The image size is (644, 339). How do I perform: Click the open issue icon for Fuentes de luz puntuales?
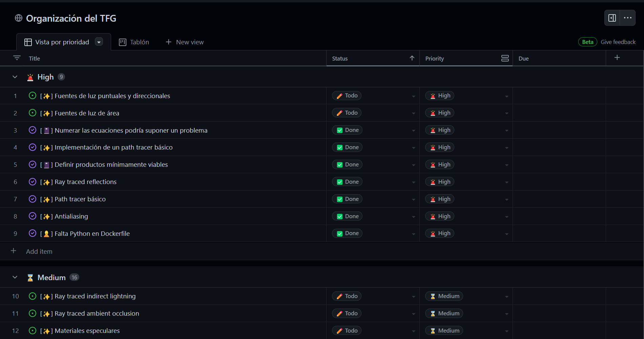pyautogui.click(x=33, y=95)
